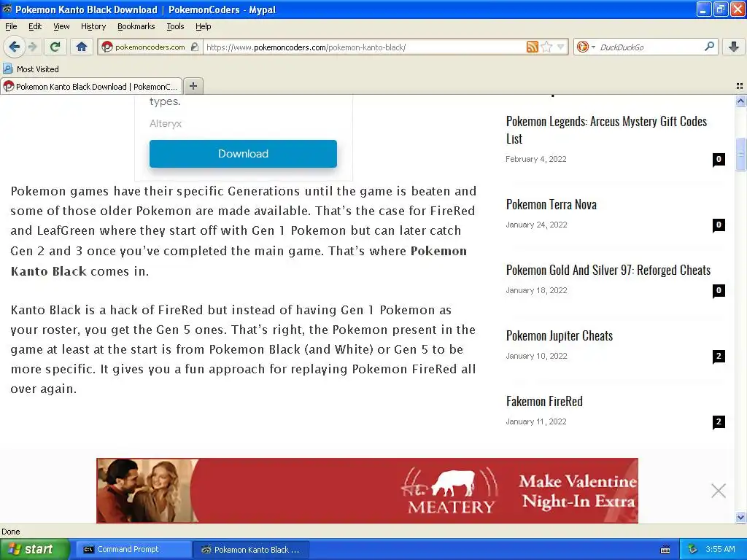Open the Windows Start button

tap(34, 549)
